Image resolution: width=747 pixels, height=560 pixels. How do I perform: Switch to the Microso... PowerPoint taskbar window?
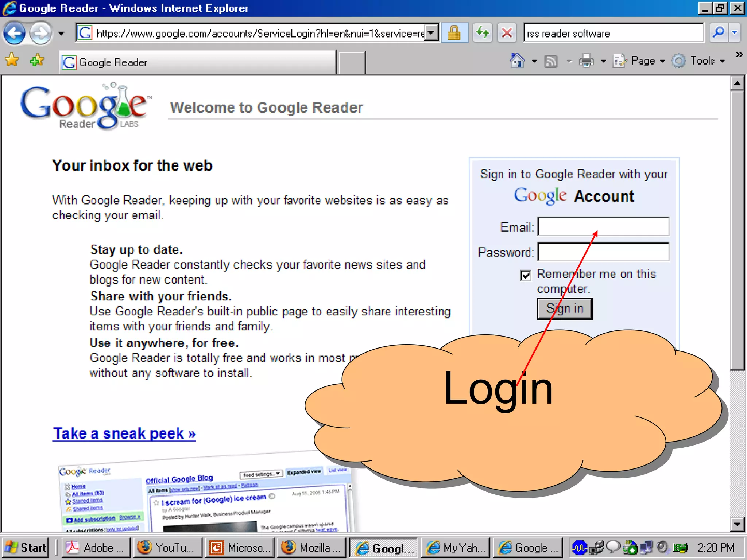(x=240, y=548)
